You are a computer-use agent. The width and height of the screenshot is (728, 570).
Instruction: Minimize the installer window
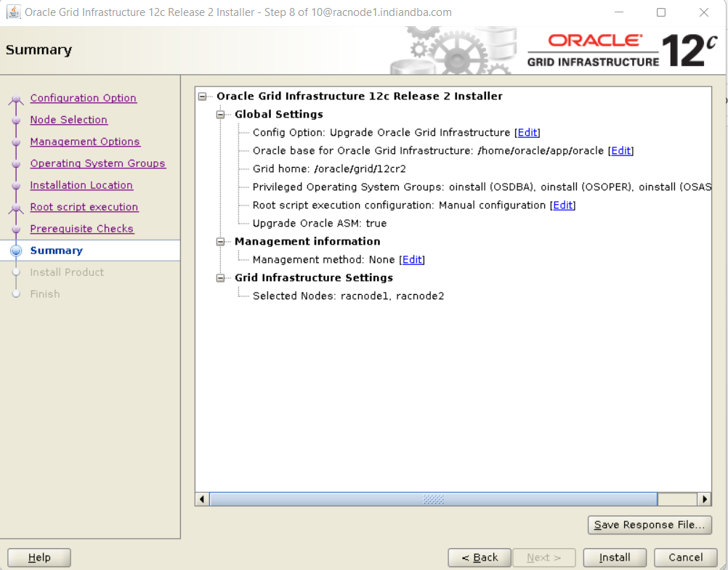coord(619,12)
